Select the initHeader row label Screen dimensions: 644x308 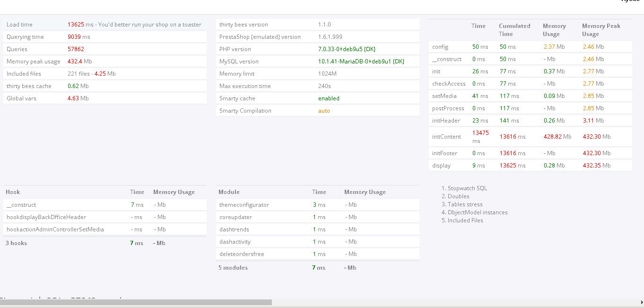point(446,121)
